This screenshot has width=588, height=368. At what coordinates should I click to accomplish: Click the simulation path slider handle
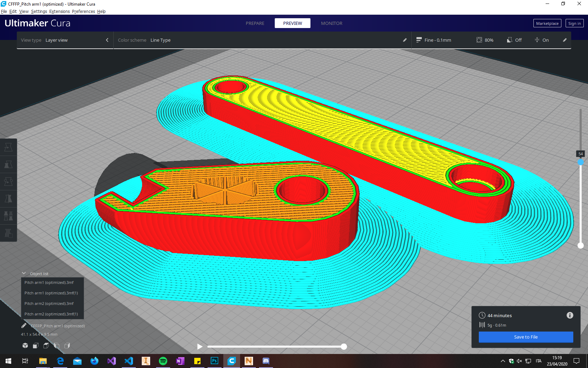(x=344, y=347)
